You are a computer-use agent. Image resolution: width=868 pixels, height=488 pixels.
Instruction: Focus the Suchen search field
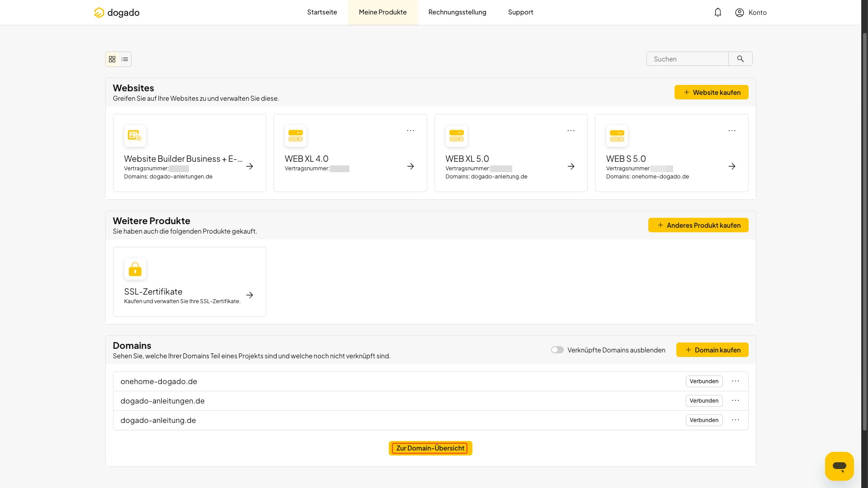[688, 59]
